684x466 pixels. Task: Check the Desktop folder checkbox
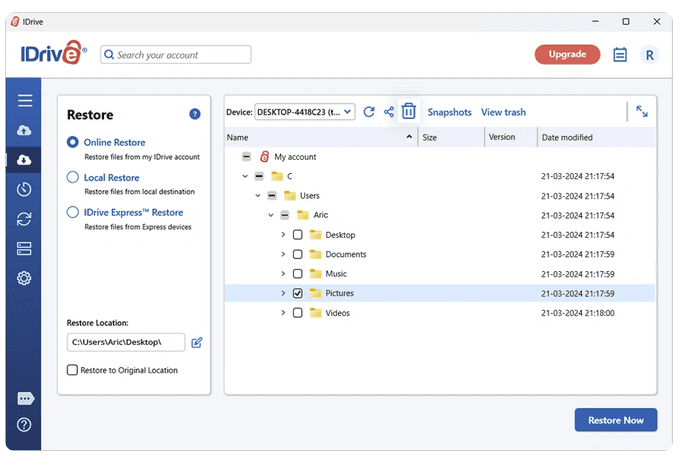pyautogui.click(x=298, y=235)
